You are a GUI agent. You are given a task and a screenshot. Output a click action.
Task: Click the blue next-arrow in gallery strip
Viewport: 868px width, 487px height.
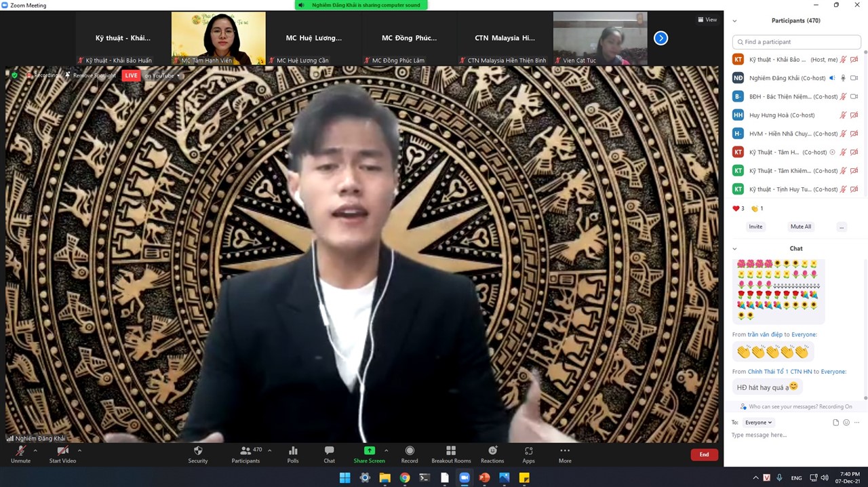coord(660,38)
